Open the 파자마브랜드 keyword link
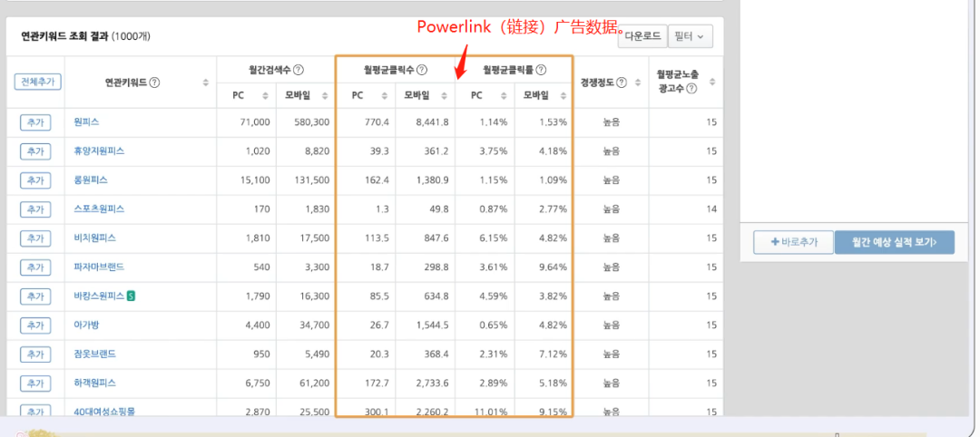 (99, 267)
